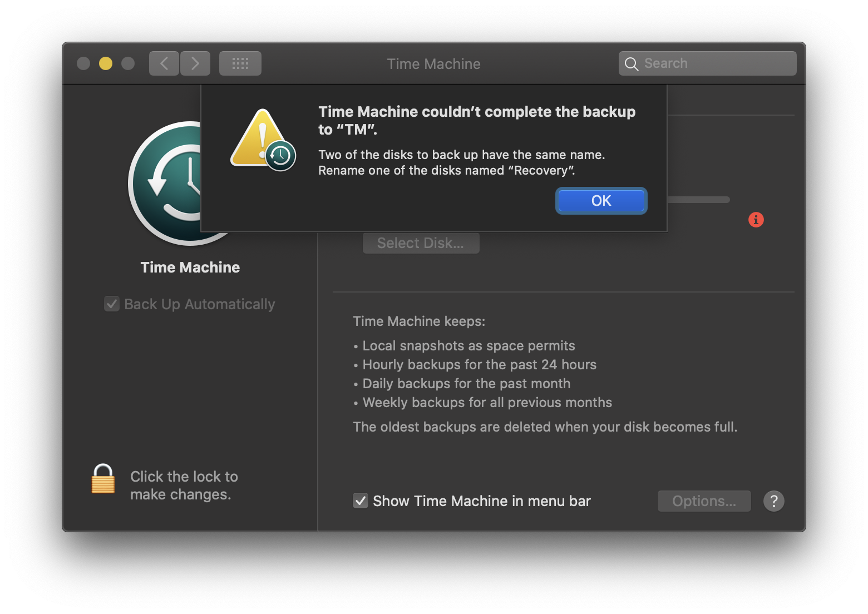Click the 'Time Machine' window title
Viewport: 868px width, 614px height.
pyautogui.click(x=433, y=64)
